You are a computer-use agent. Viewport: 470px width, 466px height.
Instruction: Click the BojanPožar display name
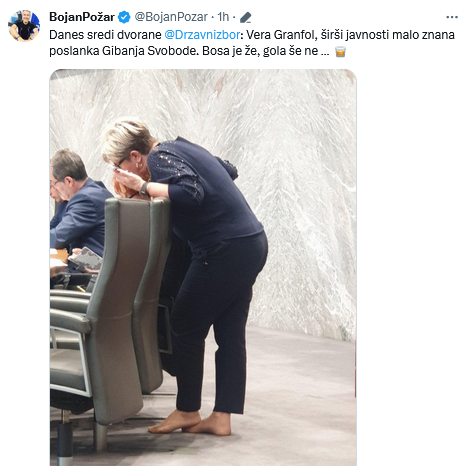tap(82, 17)
